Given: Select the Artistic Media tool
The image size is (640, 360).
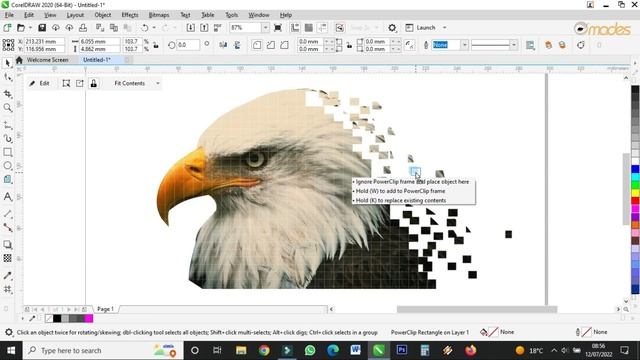Looking at the screenshot, I should coord(7,138).
